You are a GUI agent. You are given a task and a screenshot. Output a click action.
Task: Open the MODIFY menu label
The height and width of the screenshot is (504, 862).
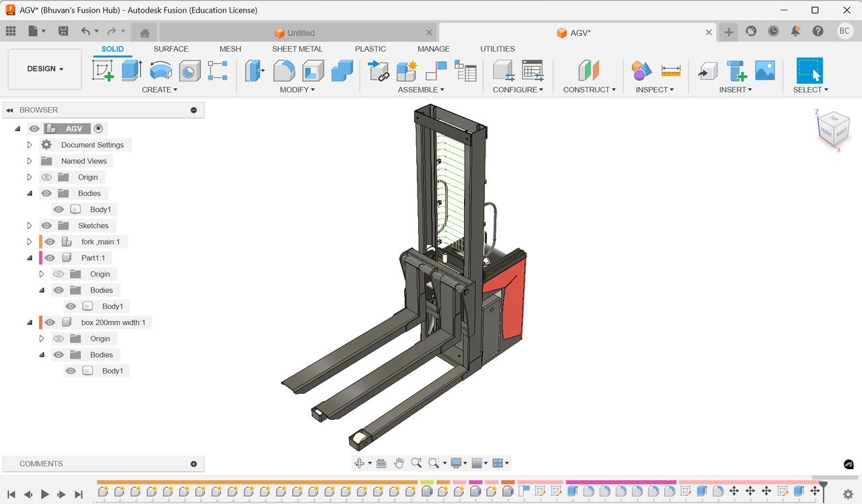tap(297, 89)
